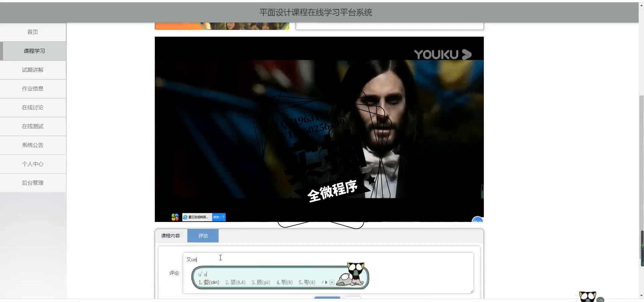Open 试题讲解 in the sidebar
This screenshot has height=302, width=644.
coord(33,70)
